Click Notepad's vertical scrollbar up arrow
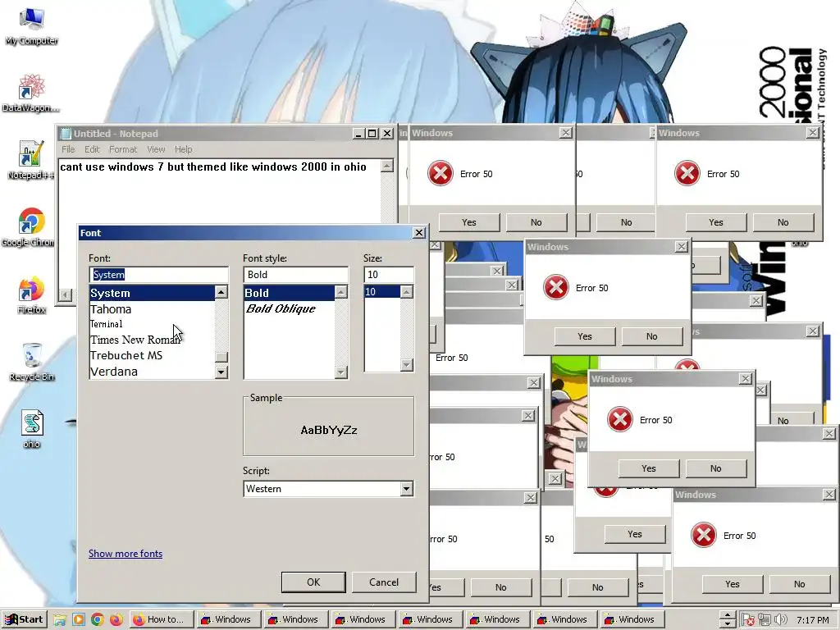Screen dimensions: 840x630 point(387,166)
